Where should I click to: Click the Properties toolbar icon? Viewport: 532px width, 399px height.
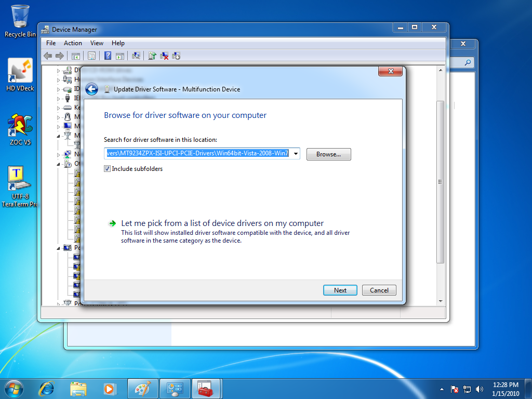[91, 56]
